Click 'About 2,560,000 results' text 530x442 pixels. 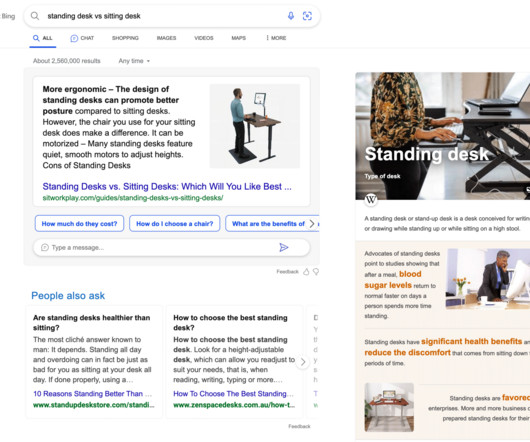[x=67, y=61]
